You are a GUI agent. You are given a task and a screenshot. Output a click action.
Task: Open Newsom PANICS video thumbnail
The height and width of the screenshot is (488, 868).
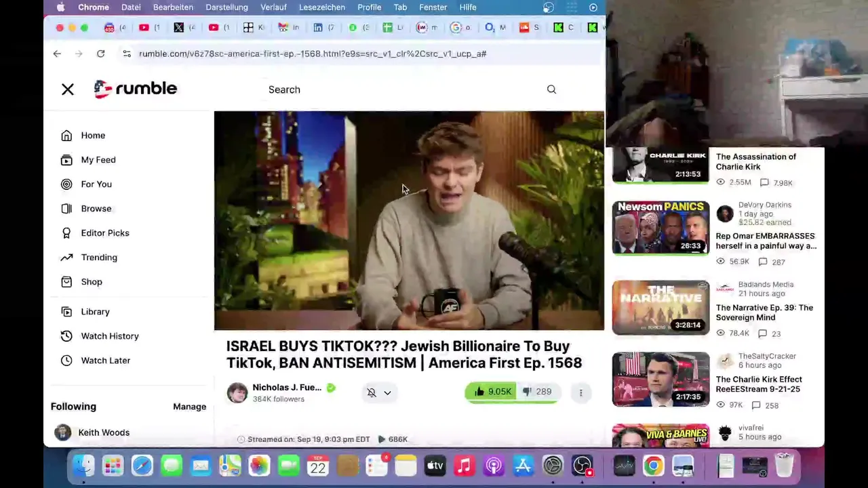(x=660, y=228)
